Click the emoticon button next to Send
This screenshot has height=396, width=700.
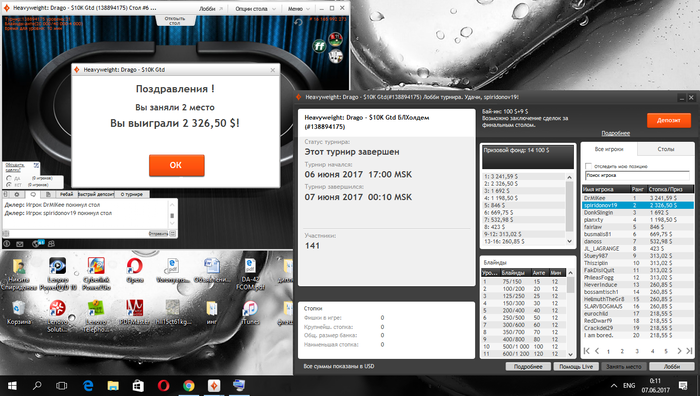click(x=173, y=233)
